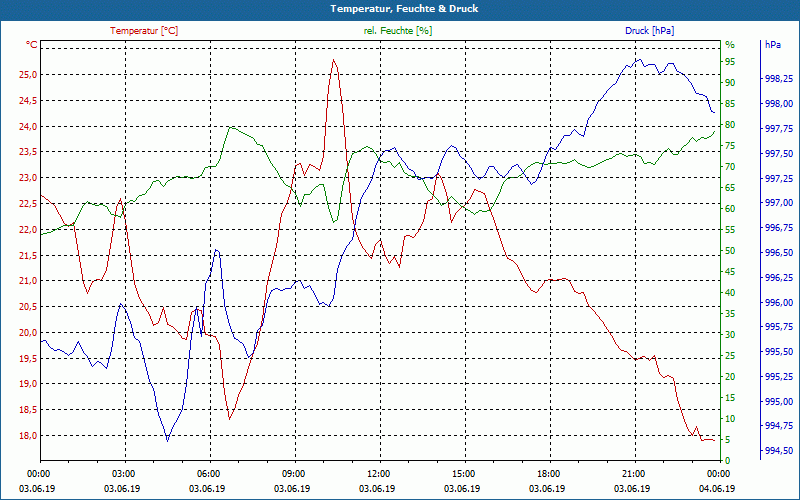Click the 18:00 time axis label
Image resolution: width=800 pixels, height=500 pixels.
point(547,473)
